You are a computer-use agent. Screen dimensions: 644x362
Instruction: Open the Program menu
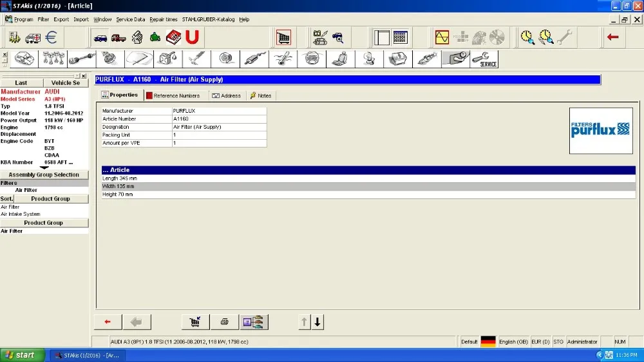[23, 19]
